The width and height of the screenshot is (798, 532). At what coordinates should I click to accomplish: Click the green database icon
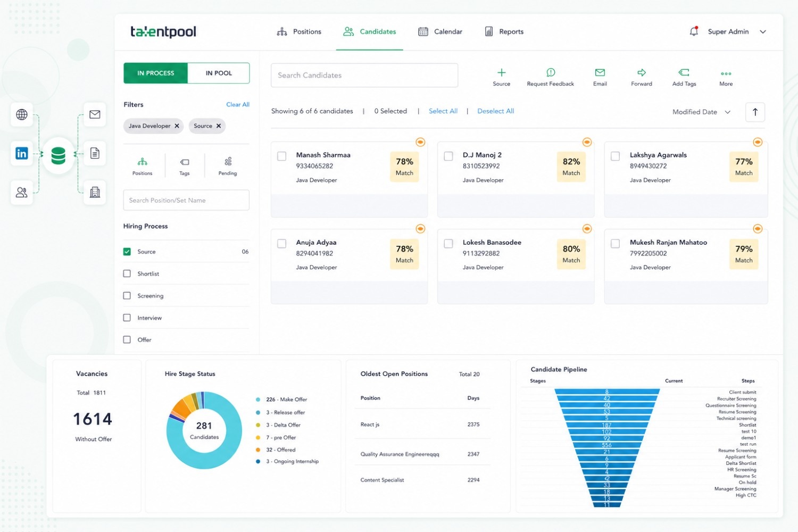click(x=58, y=155)
